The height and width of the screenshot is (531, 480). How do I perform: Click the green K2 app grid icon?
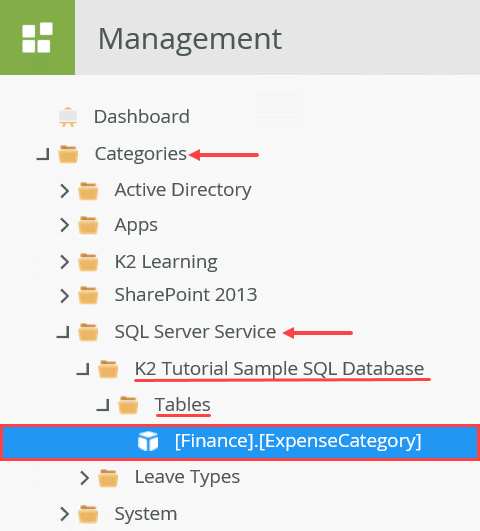(37, 37)
